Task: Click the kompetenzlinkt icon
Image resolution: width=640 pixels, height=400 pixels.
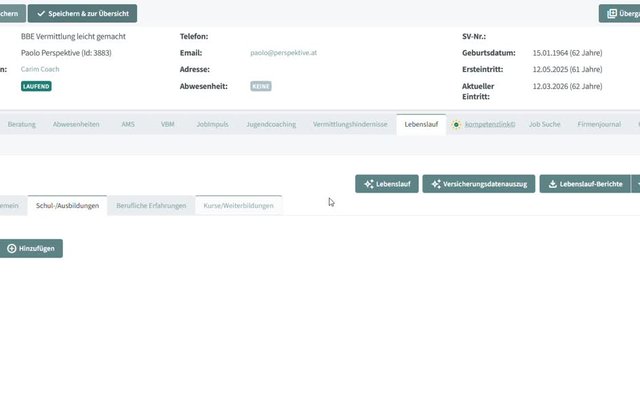Action: 456,124
